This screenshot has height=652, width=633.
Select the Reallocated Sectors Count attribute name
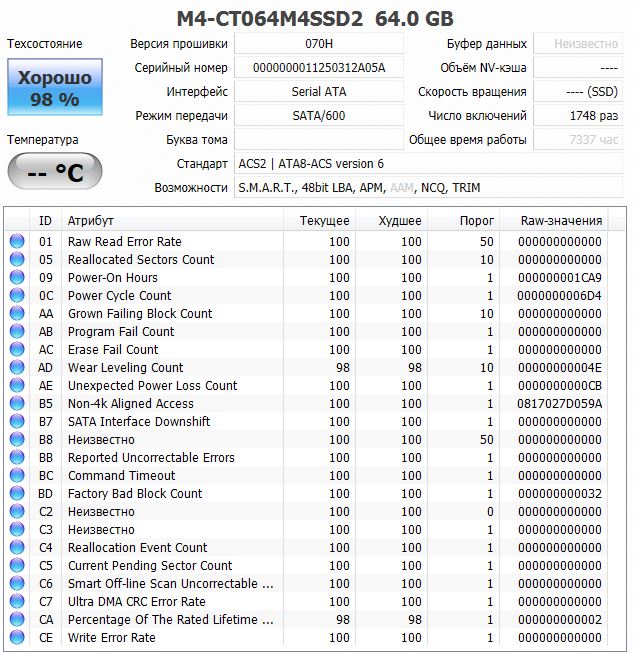click(x=141, y=259)
